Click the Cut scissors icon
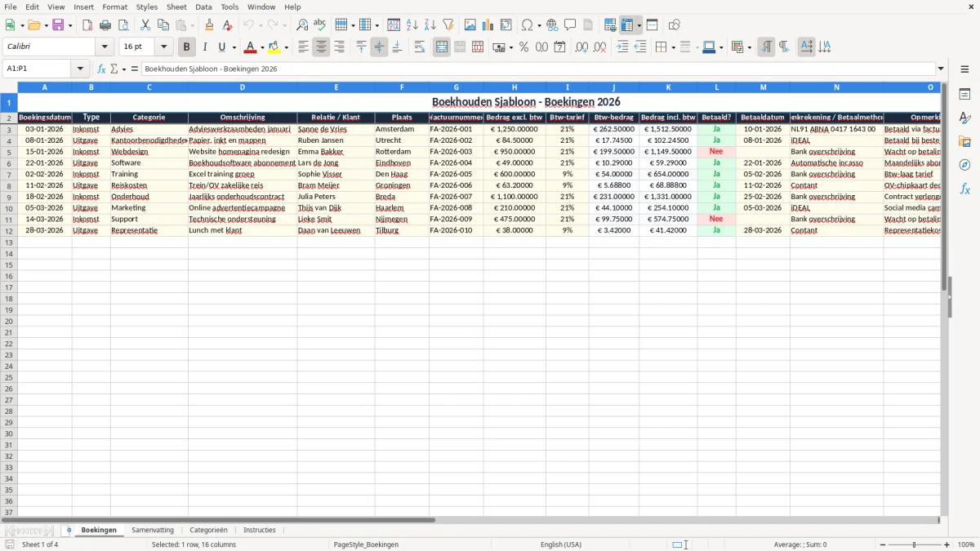The image size is (980, 551). 145,25
